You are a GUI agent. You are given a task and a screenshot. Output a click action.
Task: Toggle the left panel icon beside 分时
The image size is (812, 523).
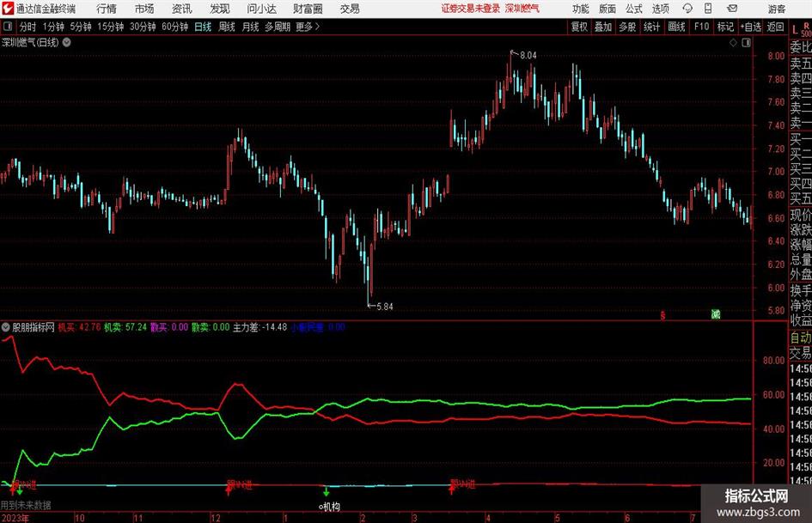click(x=8, y=27)
